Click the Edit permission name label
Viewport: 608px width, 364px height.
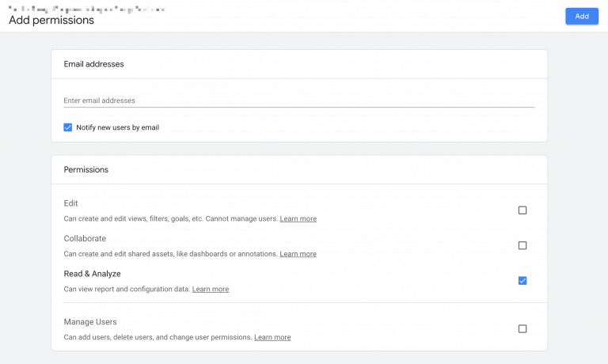(71, 203)
